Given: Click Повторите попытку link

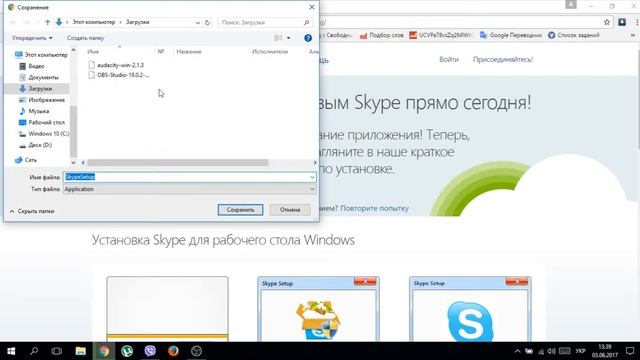Looking at the screenshot, I should 374,208.
